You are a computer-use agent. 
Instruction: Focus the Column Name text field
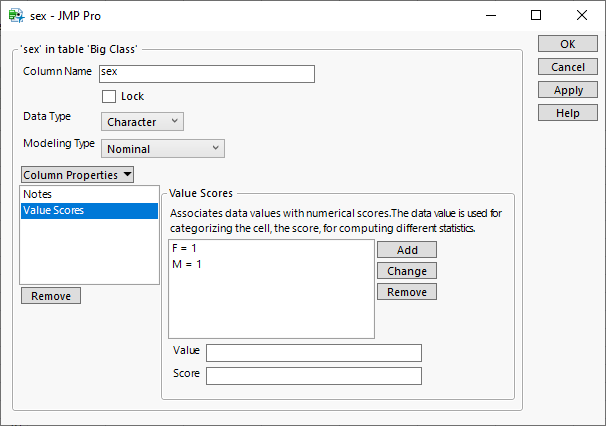click(x=206, y=73)
